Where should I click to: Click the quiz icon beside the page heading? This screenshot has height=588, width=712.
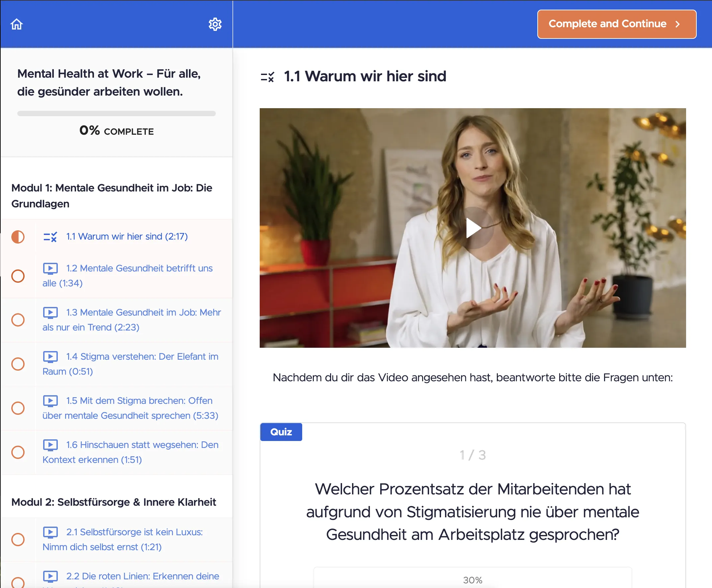pos(267,77)
